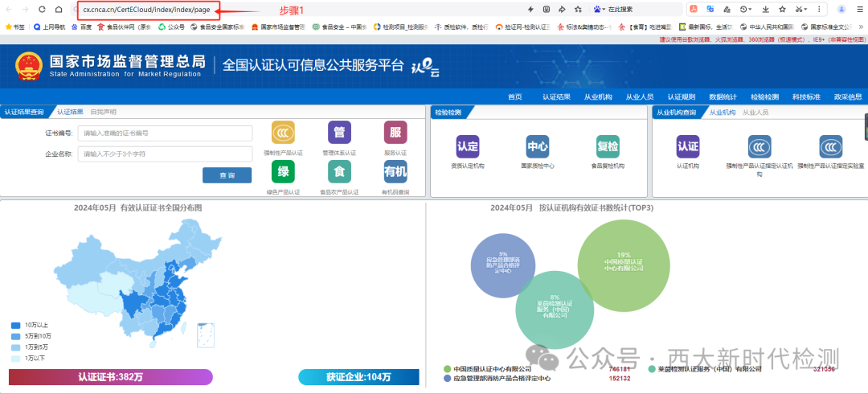Click the 企业名称 input field
The height and width of the screenshot is (394, 868).
(165, 154)
